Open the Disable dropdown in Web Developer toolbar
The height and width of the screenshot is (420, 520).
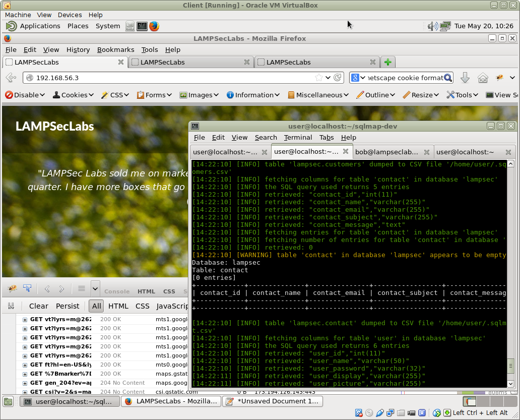point(25,95)
